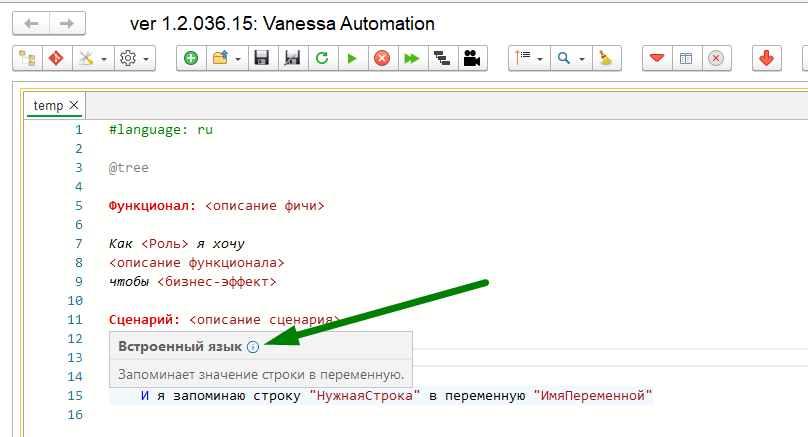
Task: Open a feature file via folder icon
Action: pos(221,58)
